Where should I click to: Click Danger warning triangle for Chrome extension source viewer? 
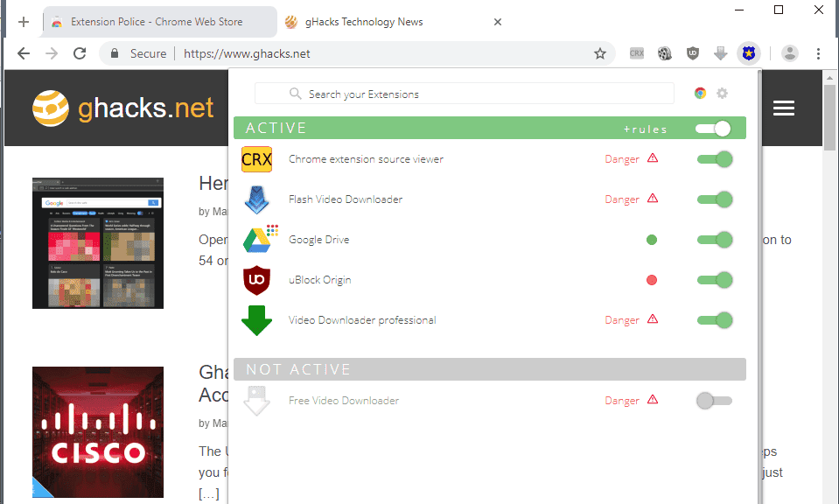tap(653, 158)
